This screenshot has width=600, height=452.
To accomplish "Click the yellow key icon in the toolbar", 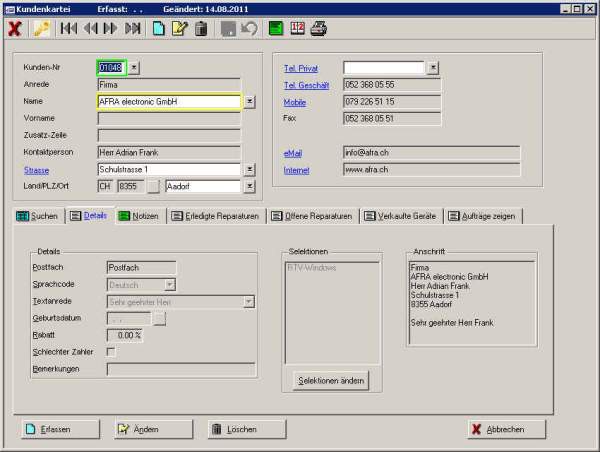I will tap(42, 28).
